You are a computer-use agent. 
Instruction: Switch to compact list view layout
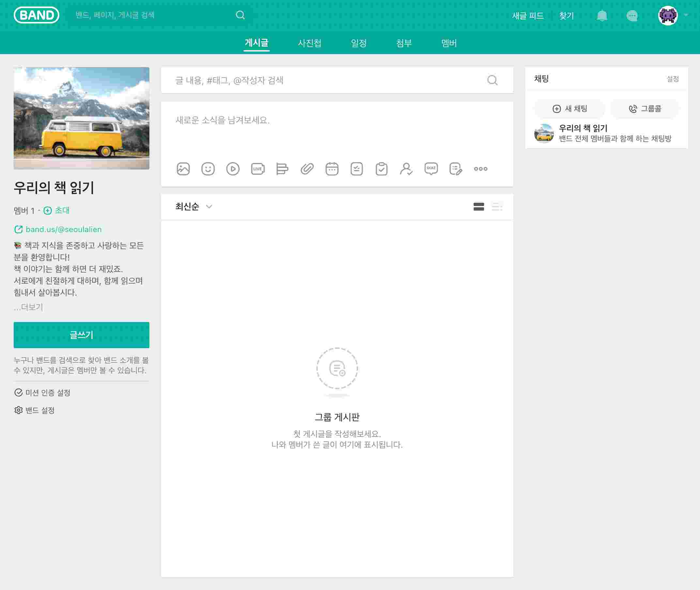(497, 207)
